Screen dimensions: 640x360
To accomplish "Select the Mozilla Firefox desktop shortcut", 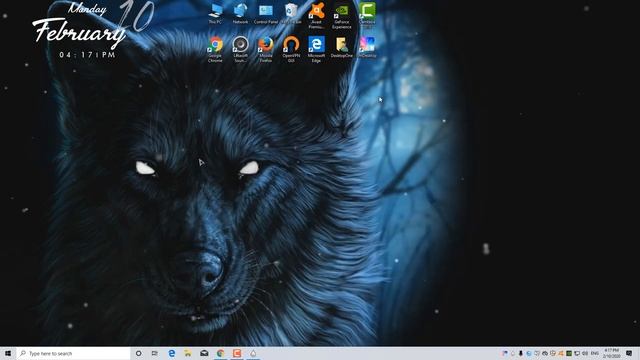I will [x=266, y=49].
